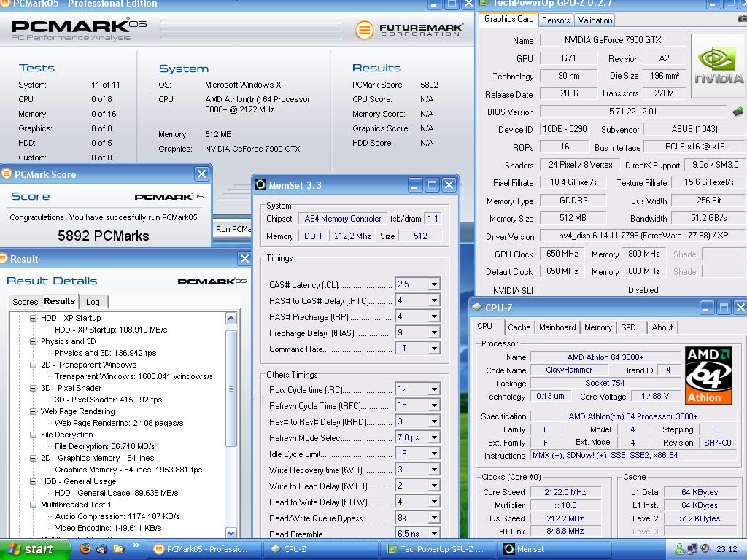The image size is (747, 560).
Task: Open the Read/Write Queue Bypass dropdown
Action: tap(434, 518)
